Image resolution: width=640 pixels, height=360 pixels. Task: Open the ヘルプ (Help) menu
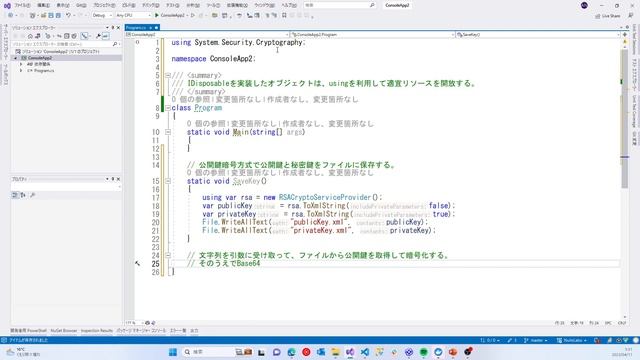click(x=289, y=5)
